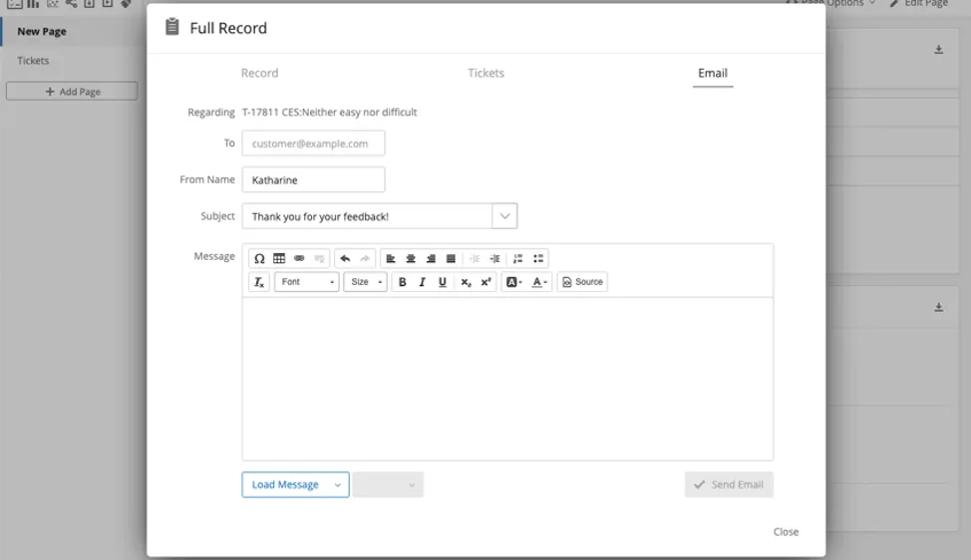Click the lower download icon in the background page
971x560 pixels.
pos(939,307)
